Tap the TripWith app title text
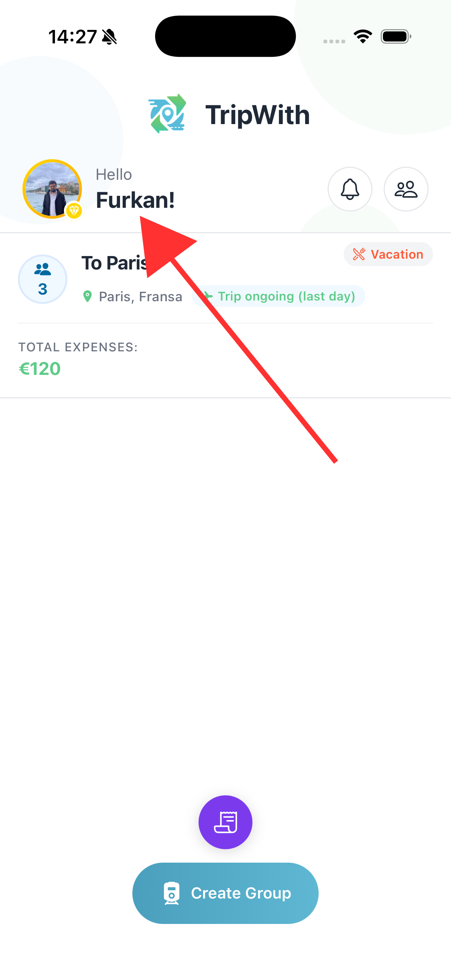Image resolution: width=451 pixels, height=980 pixels. 257,115
